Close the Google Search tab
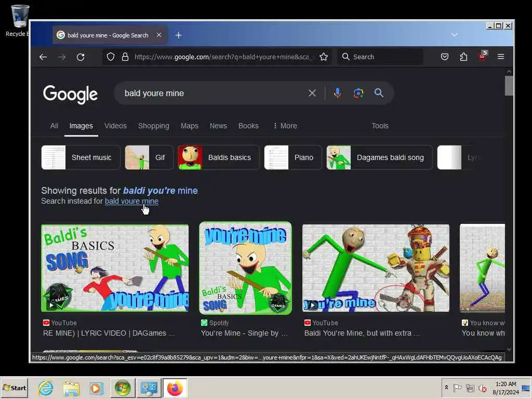This screenshot has width=532, height=399. tap(159, 35)
